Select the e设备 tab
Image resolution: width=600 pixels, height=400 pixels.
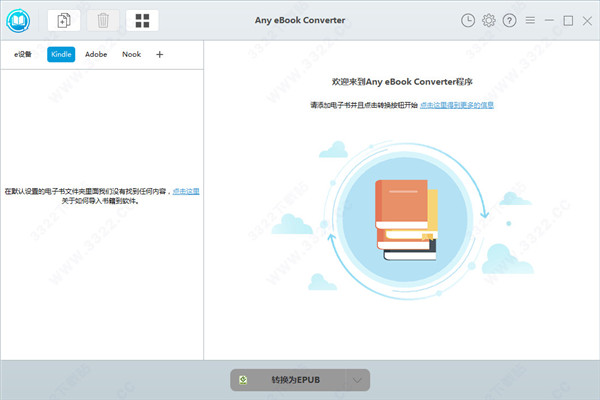point(23,54)
